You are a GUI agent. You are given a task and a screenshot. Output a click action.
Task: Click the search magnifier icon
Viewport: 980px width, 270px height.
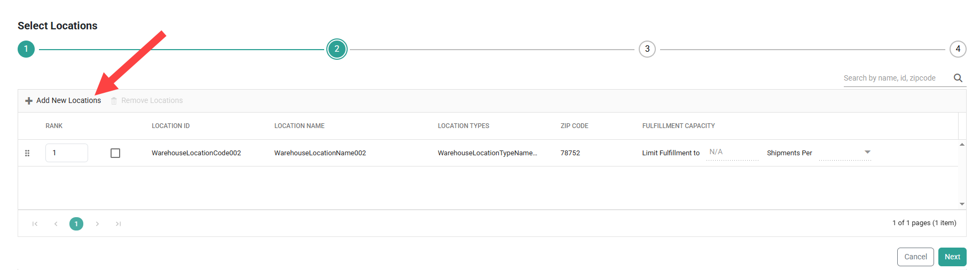coord(958,78)
